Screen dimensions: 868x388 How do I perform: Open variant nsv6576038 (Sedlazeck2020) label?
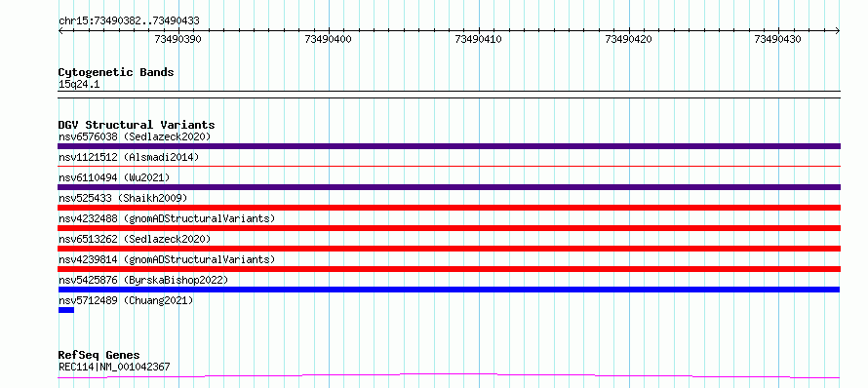(x=135, y=136)
